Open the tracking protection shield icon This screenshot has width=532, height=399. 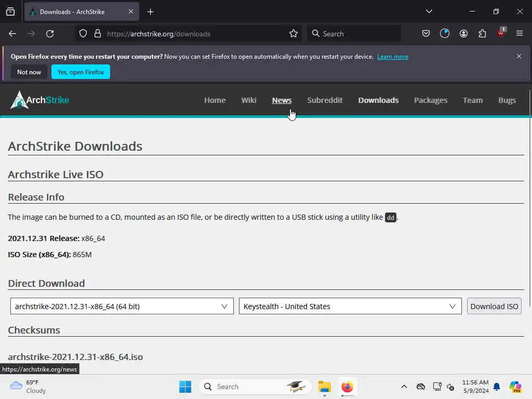[x=83, y=34]
